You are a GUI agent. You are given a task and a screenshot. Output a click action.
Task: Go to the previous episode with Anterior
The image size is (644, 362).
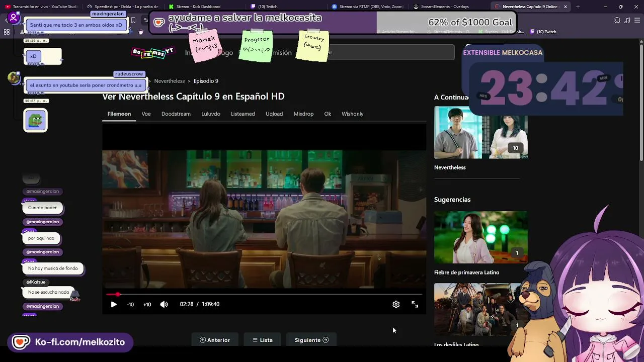215,340
